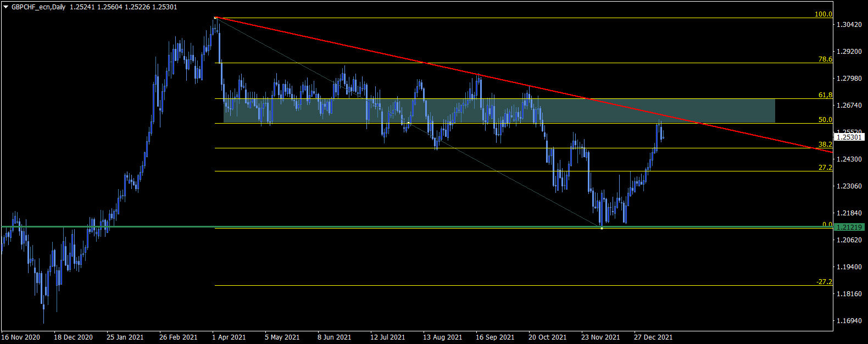Click the 1 Apr 2021 date label
Viewport: 868px width, 344px height.
(230, 337)
